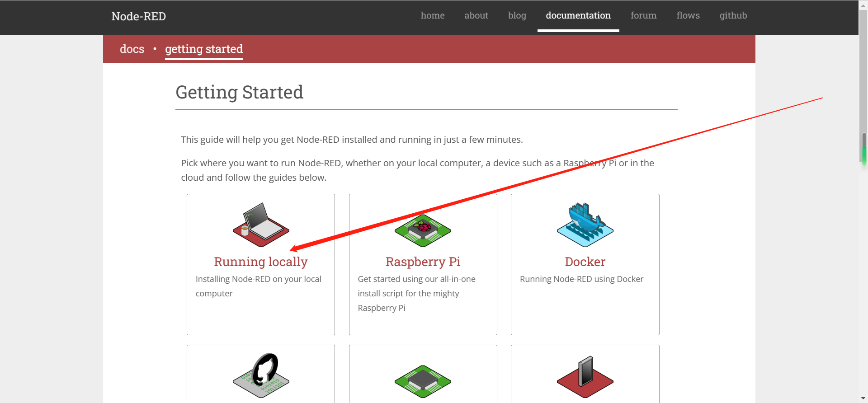Open the blog menu item
This screenshot has width=868, height=403.
517,15
